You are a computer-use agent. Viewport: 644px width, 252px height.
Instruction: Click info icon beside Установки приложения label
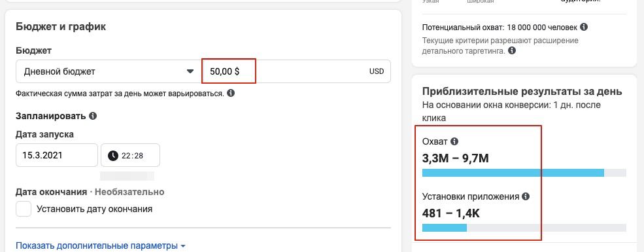pyautogui.click(x=525, y=196)
